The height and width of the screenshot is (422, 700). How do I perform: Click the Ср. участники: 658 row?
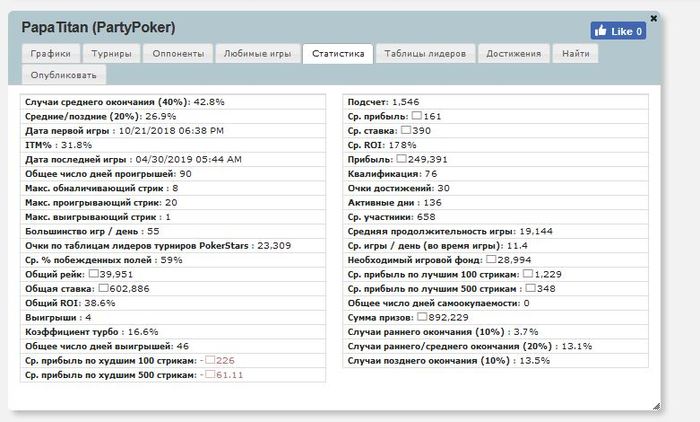(496, 217)
